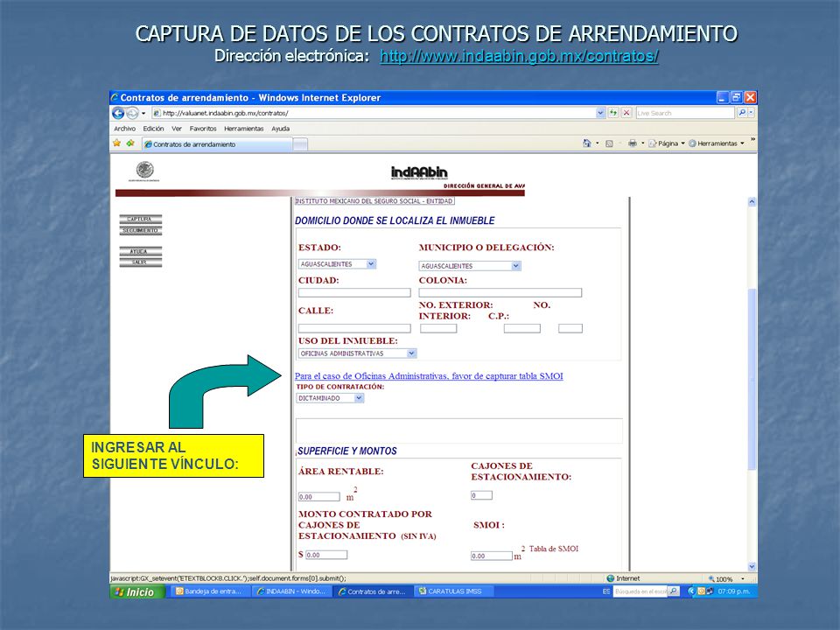840x630 pixels.
Task: Click the Favorites Center star icon
Action: pyautogui.click(x=116, y=143)
